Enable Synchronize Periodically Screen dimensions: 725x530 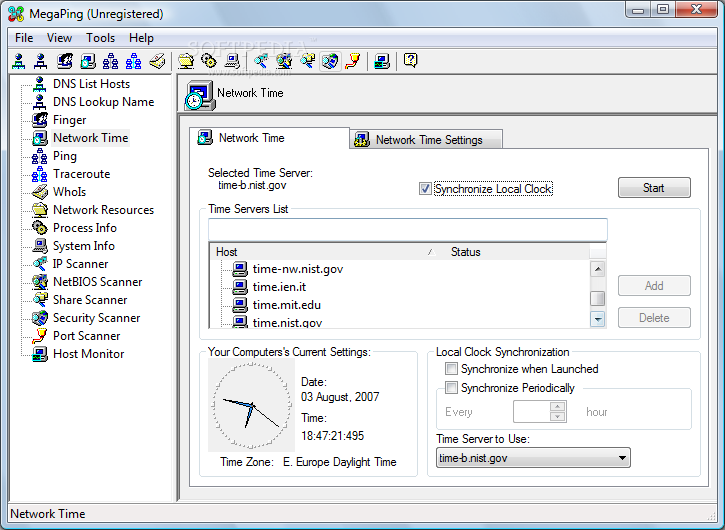click(x=451, y=387)
